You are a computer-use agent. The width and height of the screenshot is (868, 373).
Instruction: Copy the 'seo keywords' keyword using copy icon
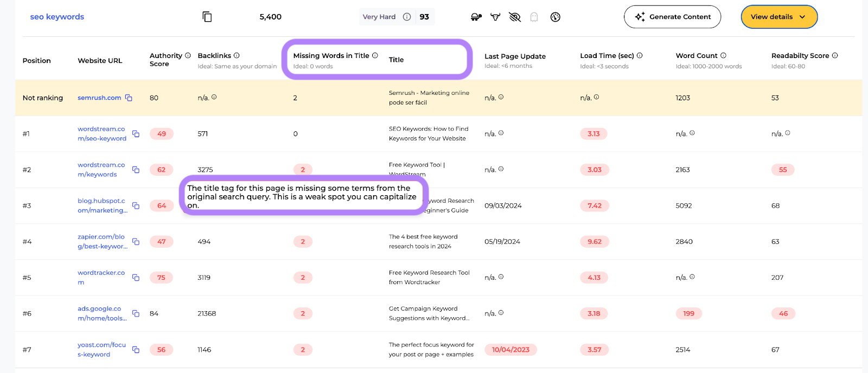point(207,17)
